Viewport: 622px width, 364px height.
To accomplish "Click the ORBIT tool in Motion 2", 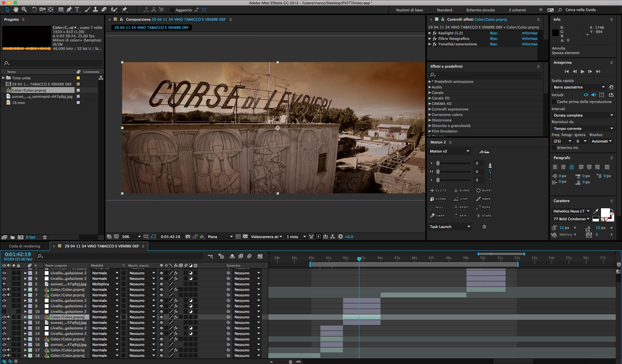I will tap(461, 207).
